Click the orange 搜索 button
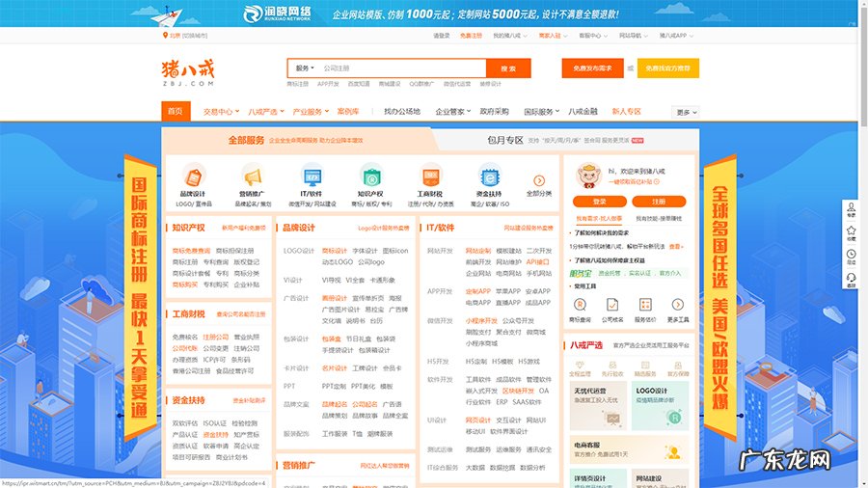The width and height of the screenshot is (868, 488). point(508,68)
